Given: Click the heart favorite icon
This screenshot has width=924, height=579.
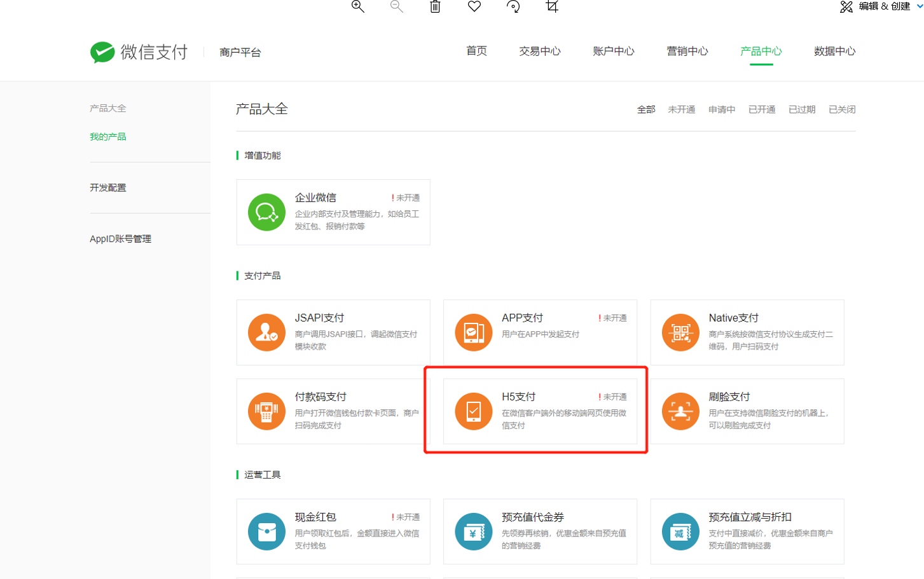Looking at the screenshot, I should click(x=474, y=6).
